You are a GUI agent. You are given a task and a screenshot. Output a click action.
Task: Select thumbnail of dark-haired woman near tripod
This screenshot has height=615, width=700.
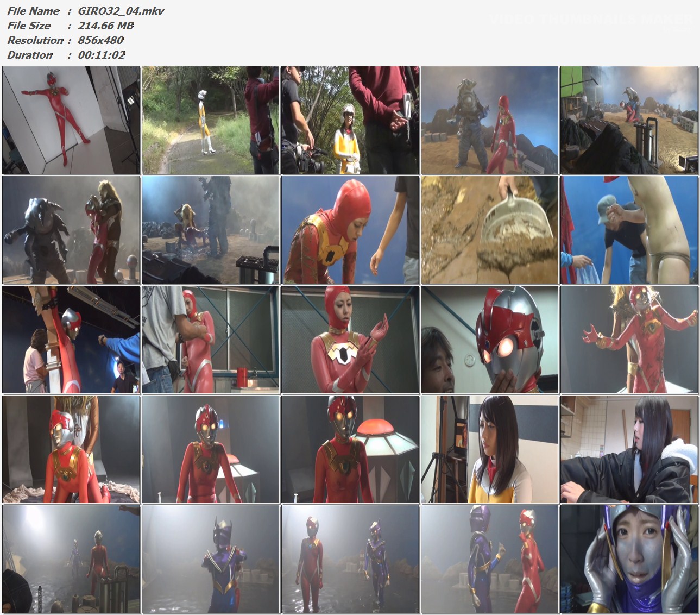490,449
